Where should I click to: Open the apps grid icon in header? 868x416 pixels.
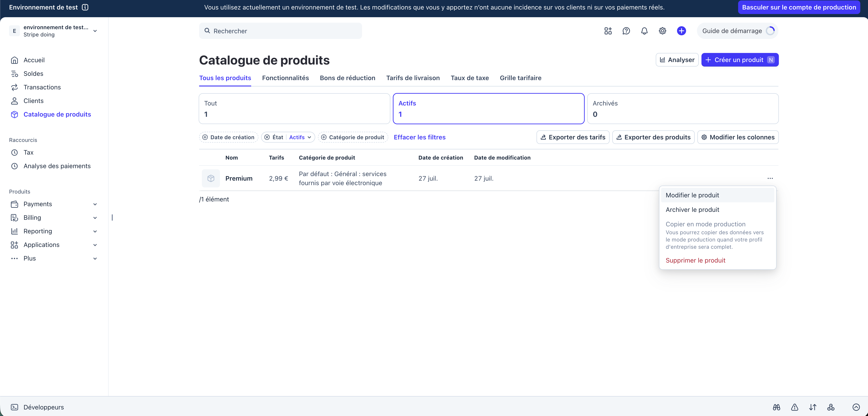coord(608,31)
